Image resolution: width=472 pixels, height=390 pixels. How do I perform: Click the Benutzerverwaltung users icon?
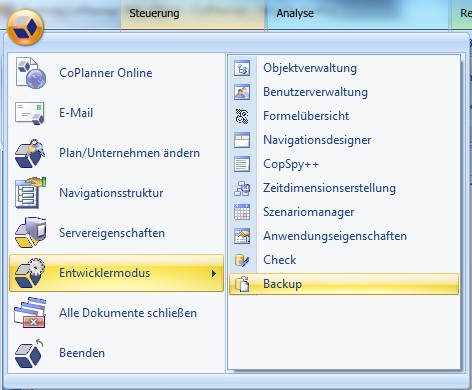(242, 92)
